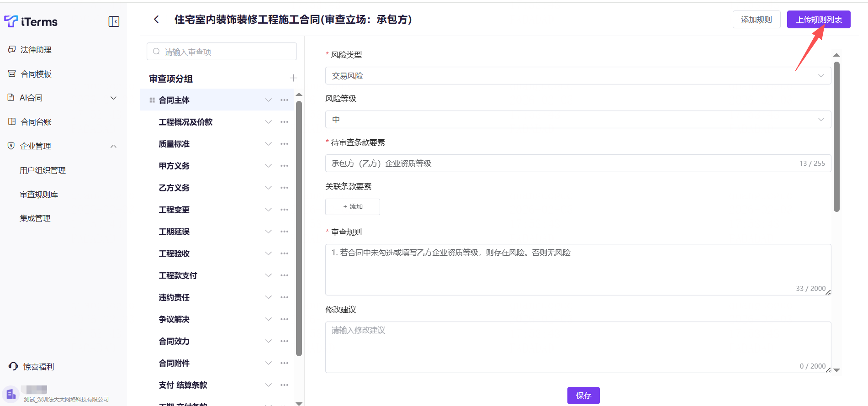This screenshot has width=868, height=406.
Task: Click the 审查项分组 heading text
Action: 171,79
